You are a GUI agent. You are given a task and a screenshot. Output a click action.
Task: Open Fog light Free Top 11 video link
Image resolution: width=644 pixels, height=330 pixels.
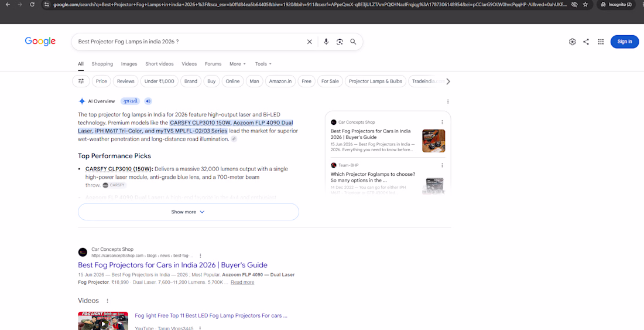click(211, 315)
